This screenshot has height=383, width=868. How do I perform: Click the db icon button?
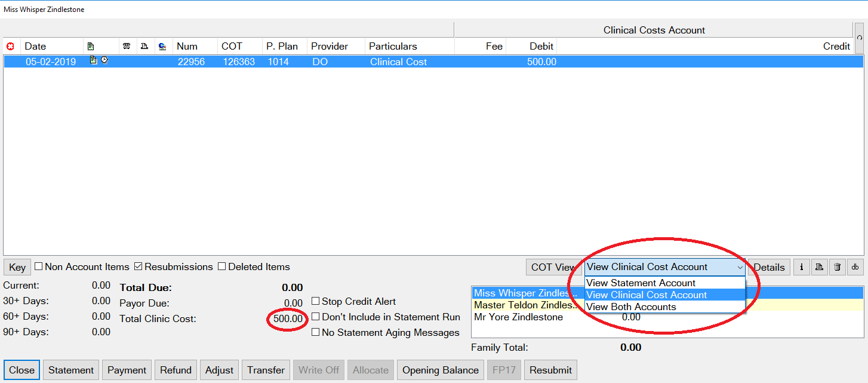855,267
